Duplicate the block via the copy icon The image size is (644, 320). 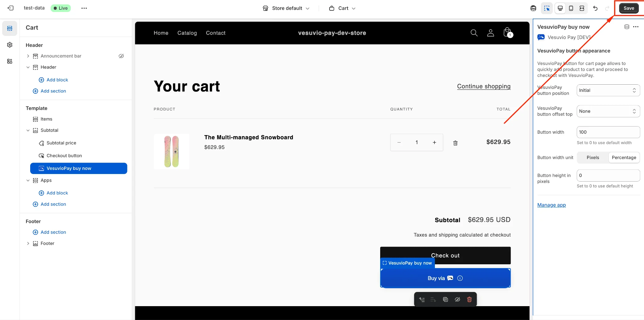[445, 299]
